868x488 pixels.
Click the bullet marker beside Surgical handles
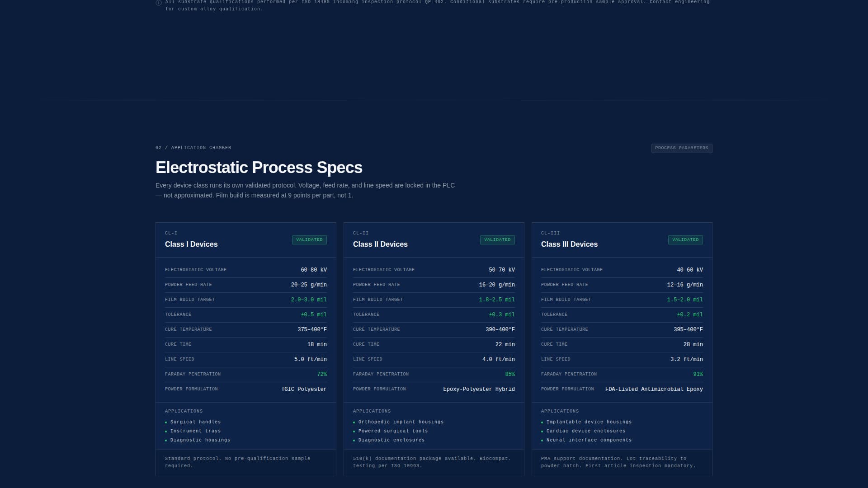tap(166, 422)
